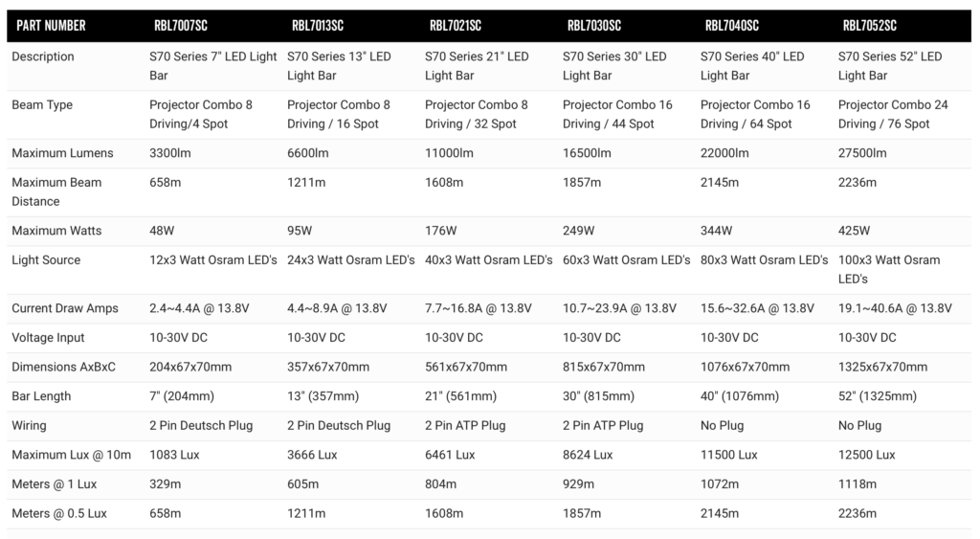Click the Current Draw Amps label
Image resolution: width=980 pixels, height=539 pixels.
tap(65, 308)
